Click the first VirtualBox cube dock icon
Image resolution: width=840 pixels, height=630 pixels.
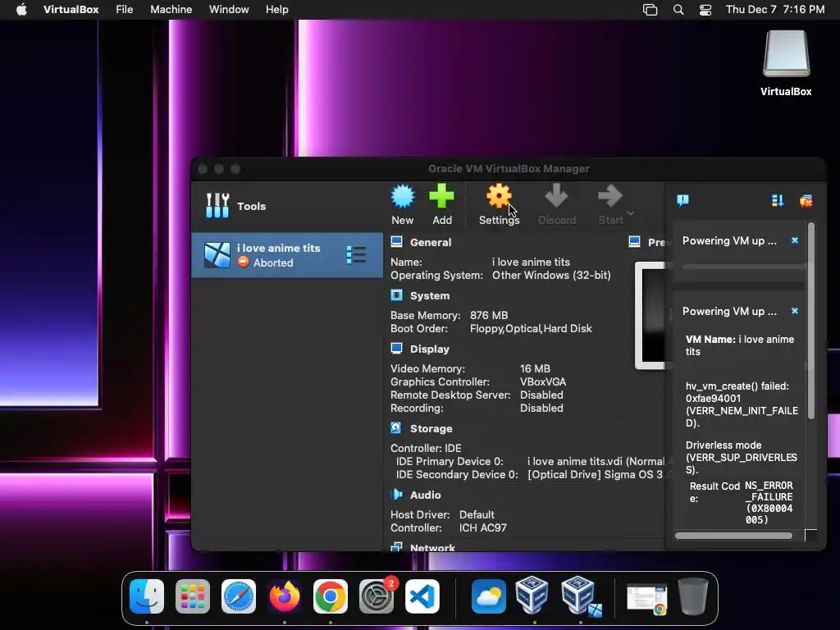[x=532, y=594]
